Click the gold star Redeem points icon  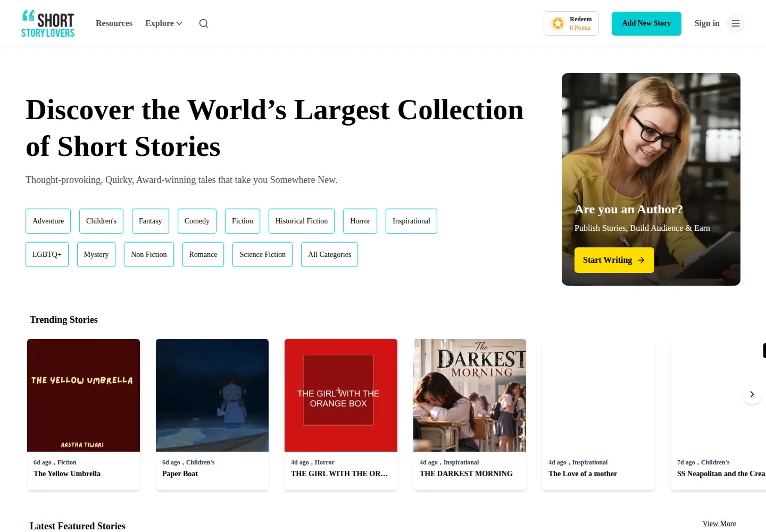coord(558,23)
